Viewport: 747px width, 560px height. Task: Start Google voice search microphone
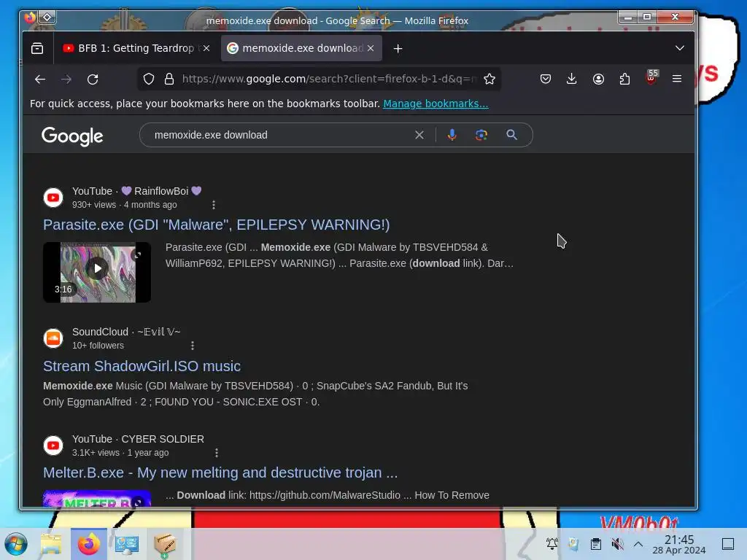(x=452, y=135)
